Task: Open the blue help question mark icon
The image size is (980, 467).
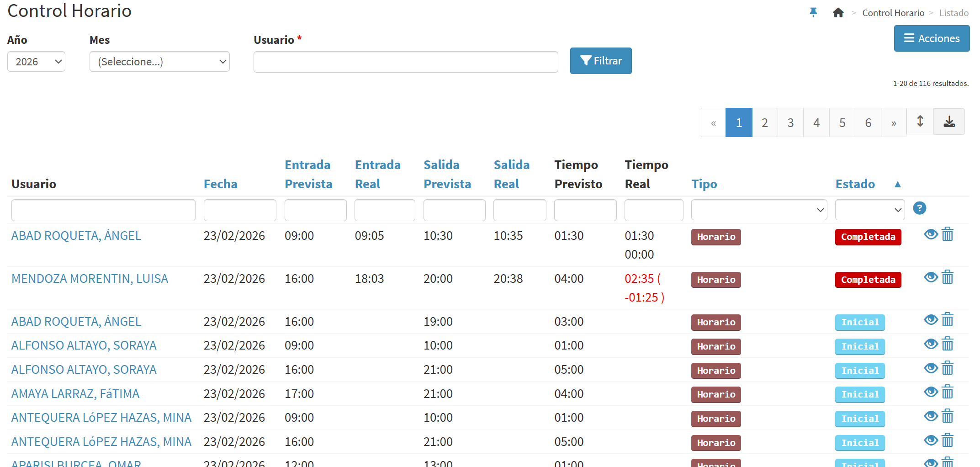Action: pos(919,208)
